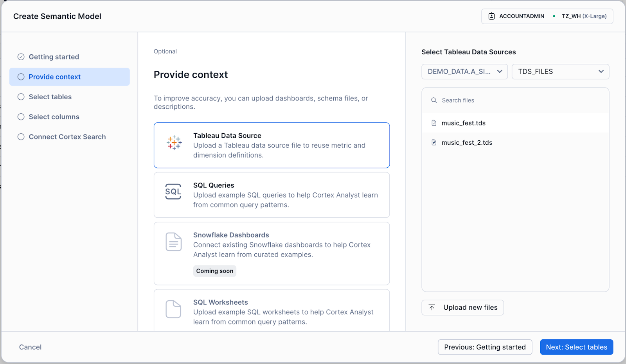The width and height of the screenshot is (626, 364).
Task: Click the SQL Queries icon
Action: click(x=173, y=192)
